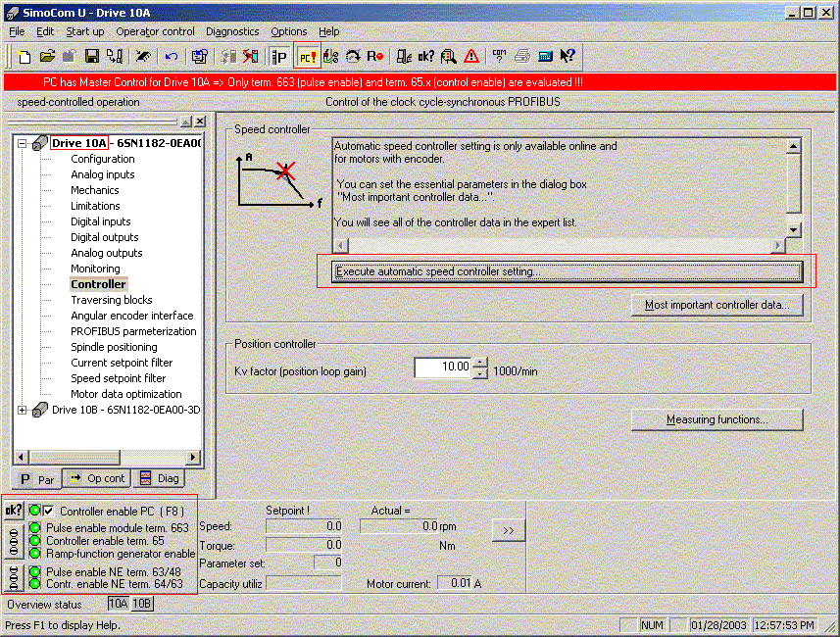Click the com? interface toolbar icon
This screenshot has width=840, height=637.
(x=499, y=56)
